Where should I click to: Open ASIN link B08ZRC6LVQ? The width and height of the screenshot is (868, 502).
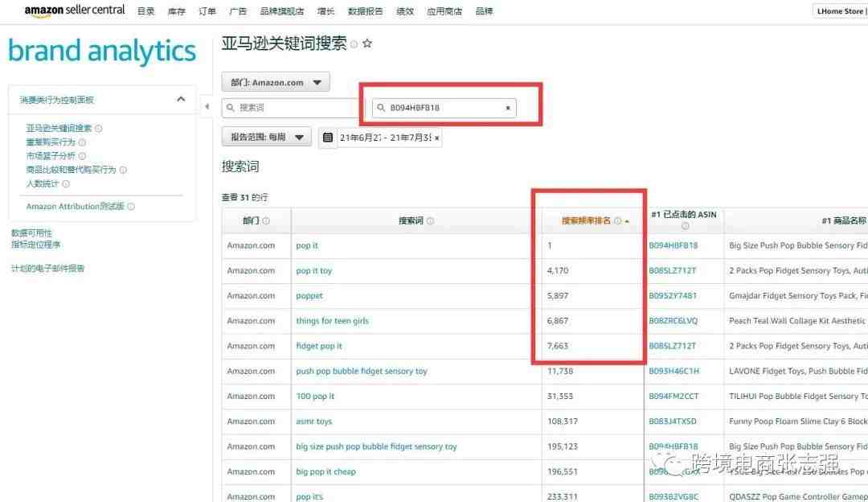(x=674, y=321)
